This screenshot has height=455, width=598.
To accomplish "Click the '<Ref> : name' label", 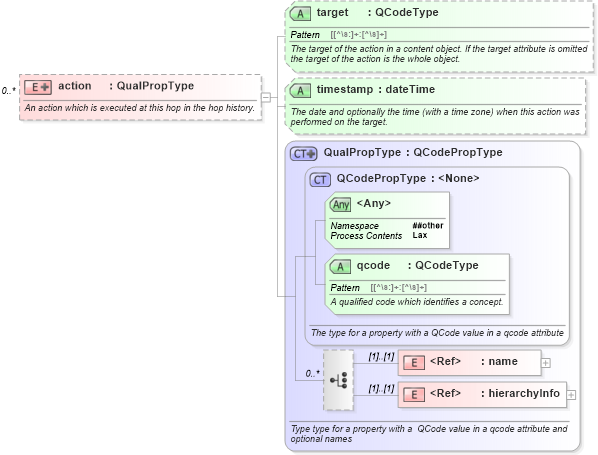I will click(474, 361).
